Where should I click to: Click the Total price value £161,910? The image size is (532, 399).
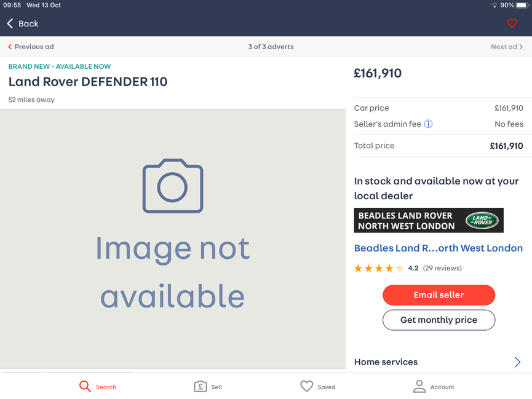coord(507,146)
